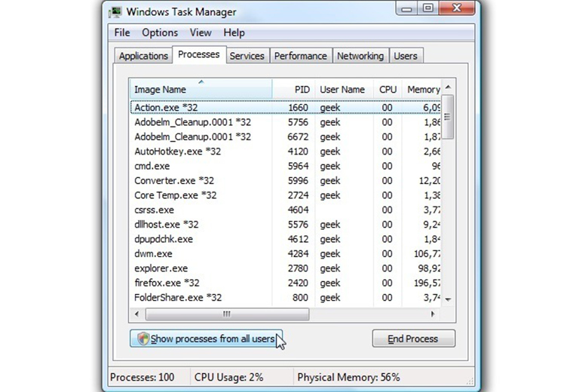Screen dimensions: 588x392
Task: Select the csrss.exe process
Action: 286,210
